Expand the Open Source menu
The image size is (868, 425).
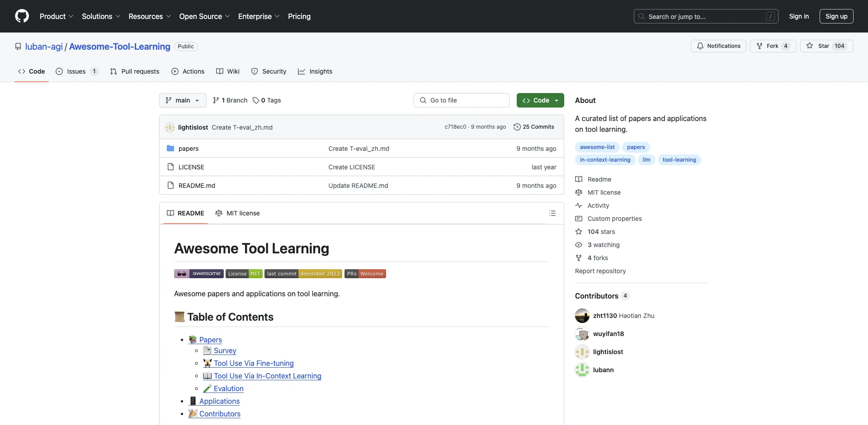tap(204, 16)
